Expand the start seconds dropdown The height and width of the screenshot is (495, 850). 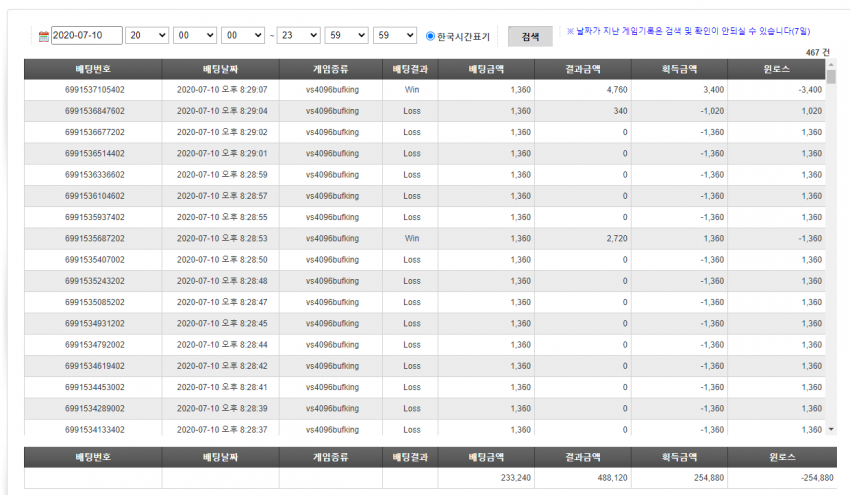click(x=243, y=35)
